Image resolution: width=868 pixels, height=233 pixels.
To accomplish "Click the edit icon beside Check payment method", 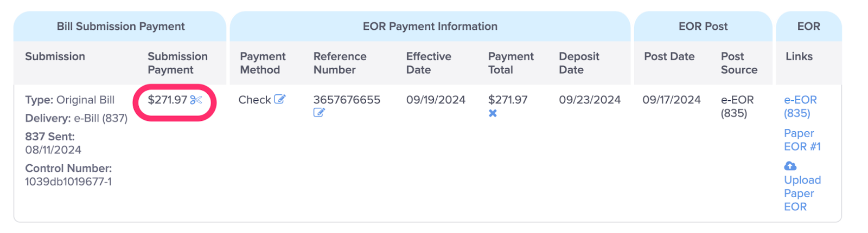I will [x=279, y=99].
